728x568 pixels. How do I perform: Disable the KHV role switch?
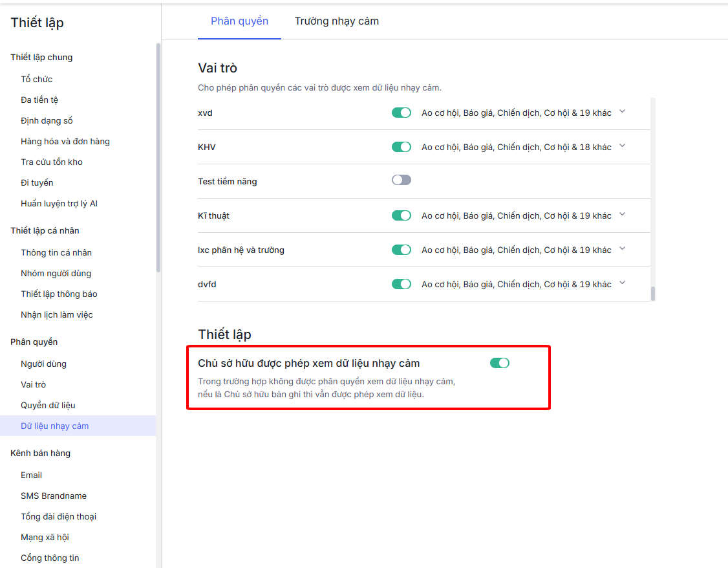[401, 147]
